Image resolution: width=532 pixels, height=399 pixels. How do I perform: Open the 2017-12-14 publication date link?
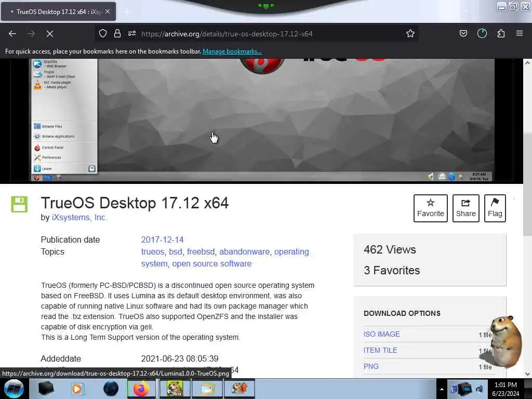[162, 240]
